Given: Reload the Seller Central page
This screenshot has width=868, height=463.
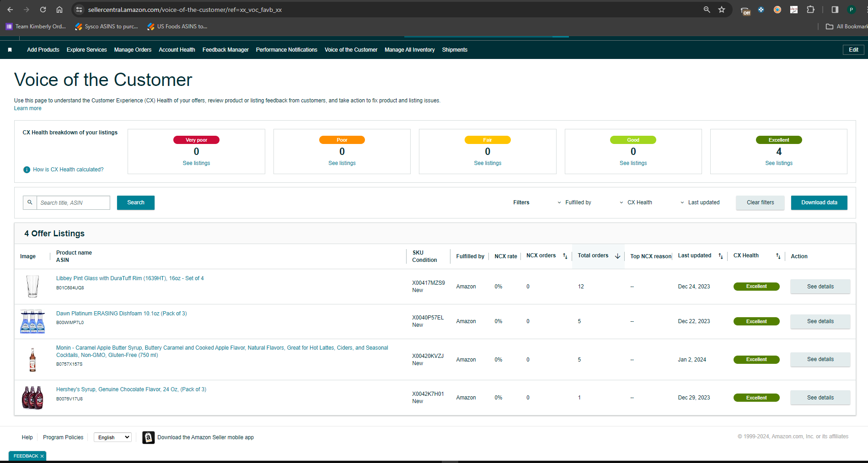Looking at the screenshot, I should click(43, 10).
